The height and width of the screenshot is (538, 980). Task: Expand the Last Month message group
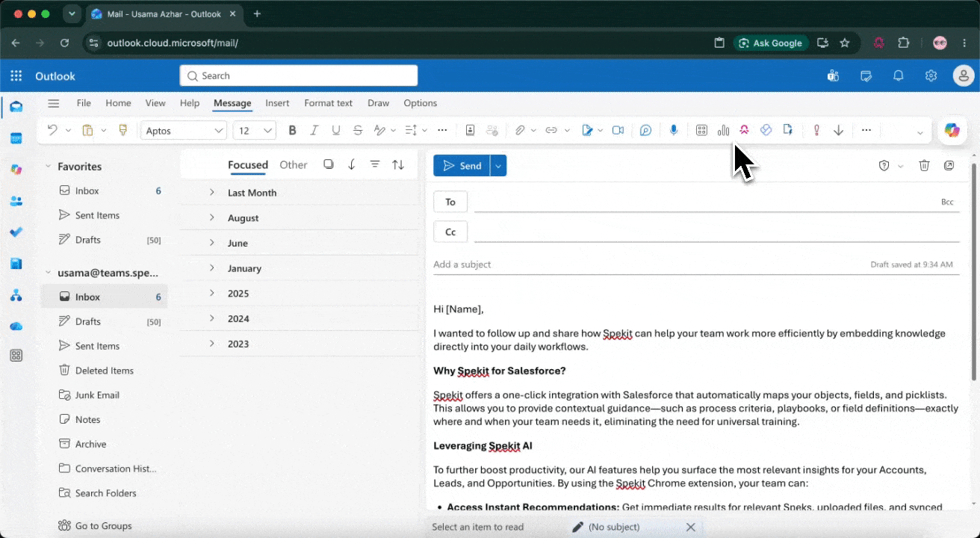click(211, 192)
